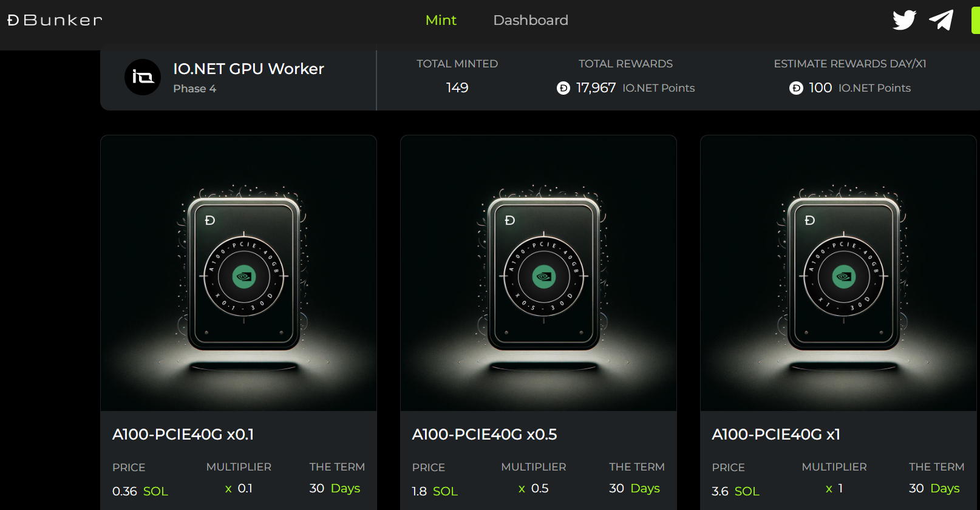Select the A100-PCIE40G x0.5 title

[x=485, y=434]
